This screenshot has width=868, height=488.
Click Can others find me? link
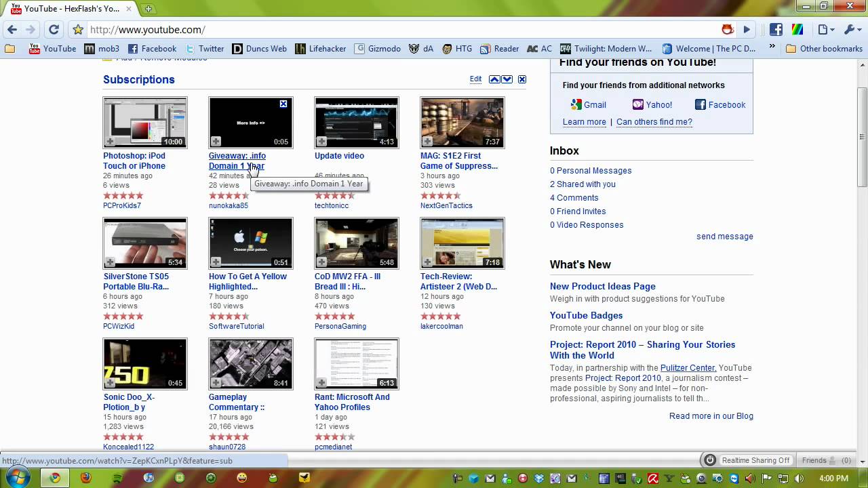654,122
